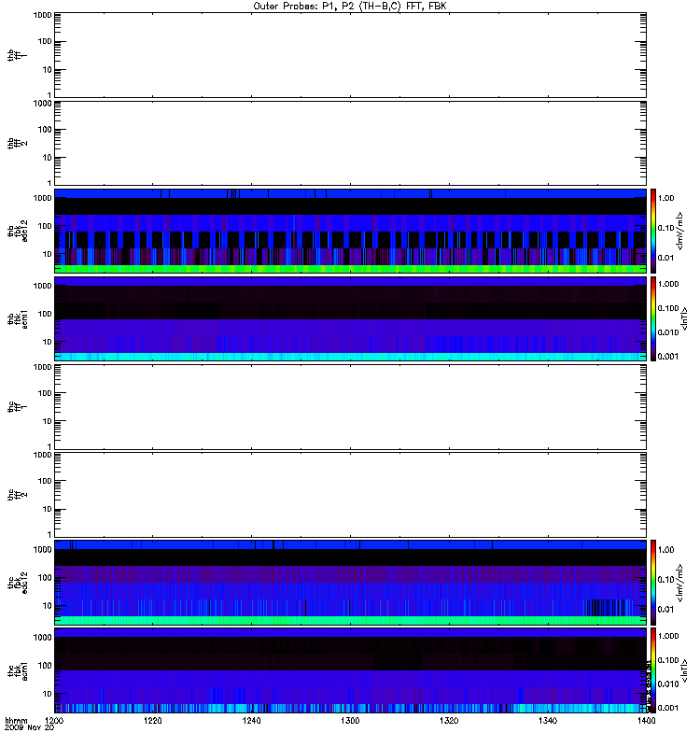Image resolution: width=700 pixels, height=747 pixels.
Task: Click the 1.000 value on thb scm1 color bar
Action: pos(668,284)
